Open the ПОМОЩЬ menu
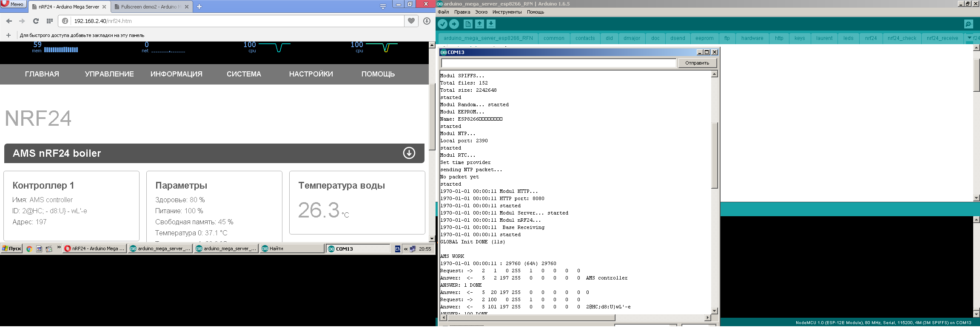Screen dimensions: 980x336 (x=378, y=74)
